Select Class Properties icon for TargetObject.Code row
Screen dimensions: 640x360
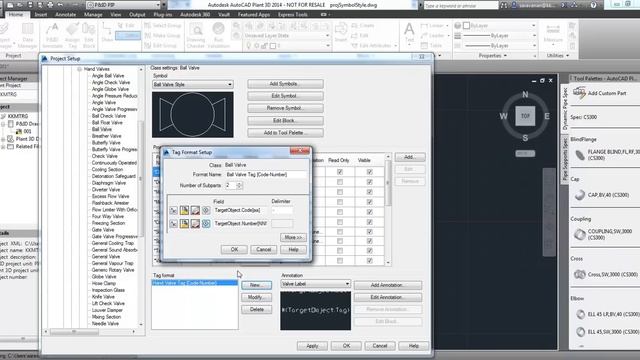click(x=173, y=211)
